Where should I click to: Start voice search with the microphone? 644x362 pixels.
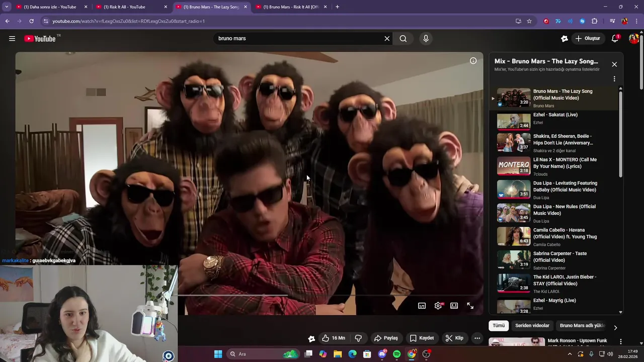(426, 39)
